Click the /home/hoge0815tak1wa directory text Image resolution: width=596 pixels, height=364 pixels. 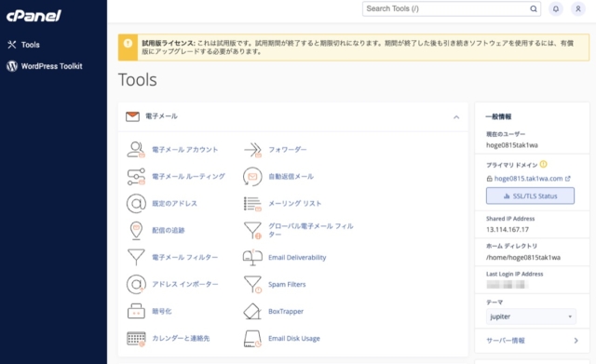click(x=523, y=258)
